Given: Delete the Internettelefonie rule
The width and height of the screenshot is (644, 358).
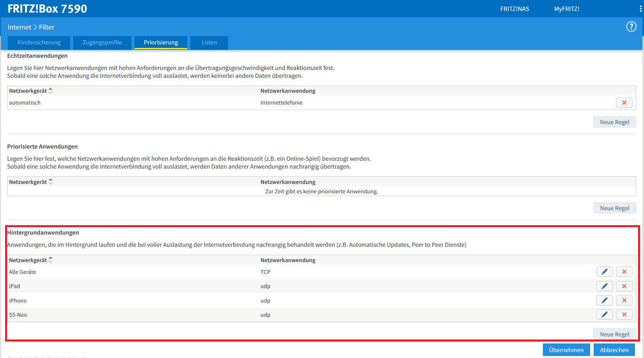Looking at the screenshot, I should [x=624, y=103].
